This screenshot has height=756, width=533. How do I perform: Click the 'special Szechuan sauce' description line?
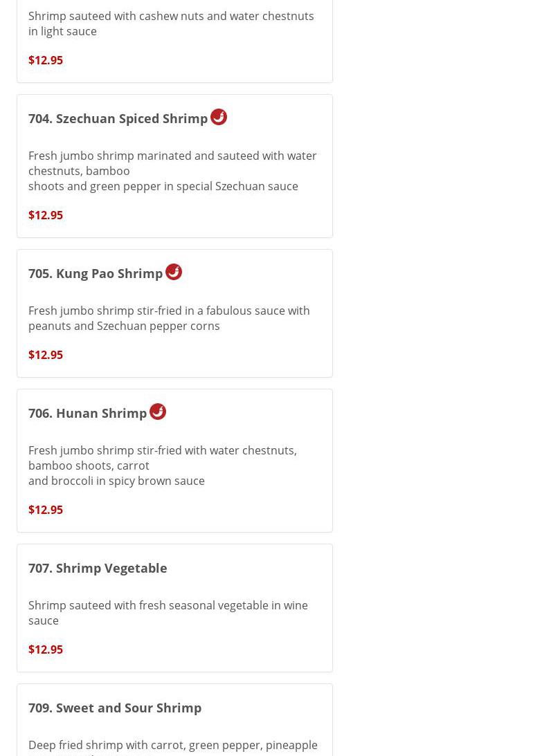point(163,186)
